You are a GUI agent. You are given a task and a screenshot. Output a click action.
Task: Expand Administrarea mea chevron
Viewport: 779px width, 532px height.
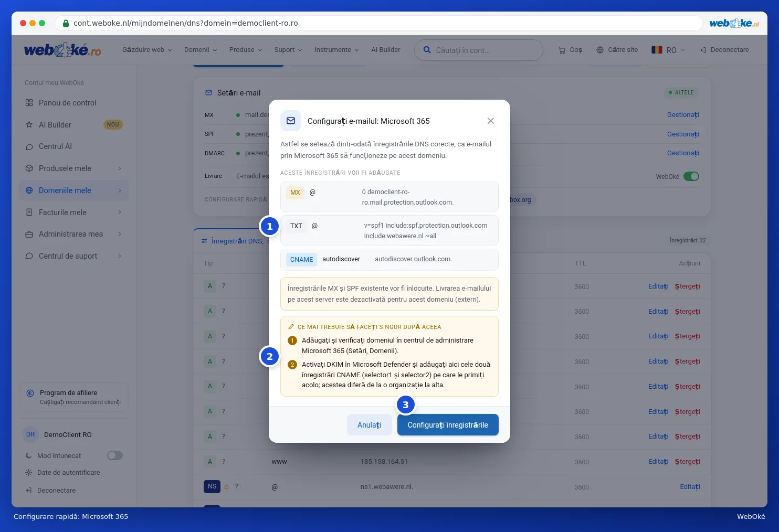(120, 234)
